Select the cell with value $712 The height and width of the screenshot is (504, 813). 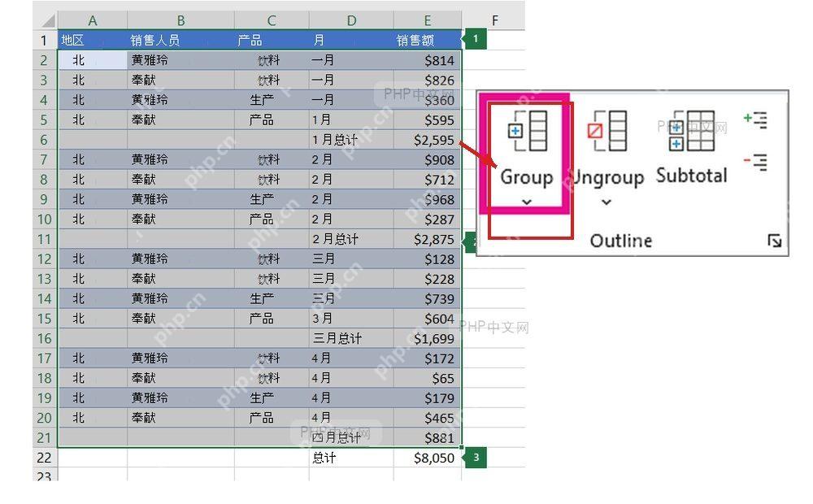pyautogui.click(x=428, y=180)
